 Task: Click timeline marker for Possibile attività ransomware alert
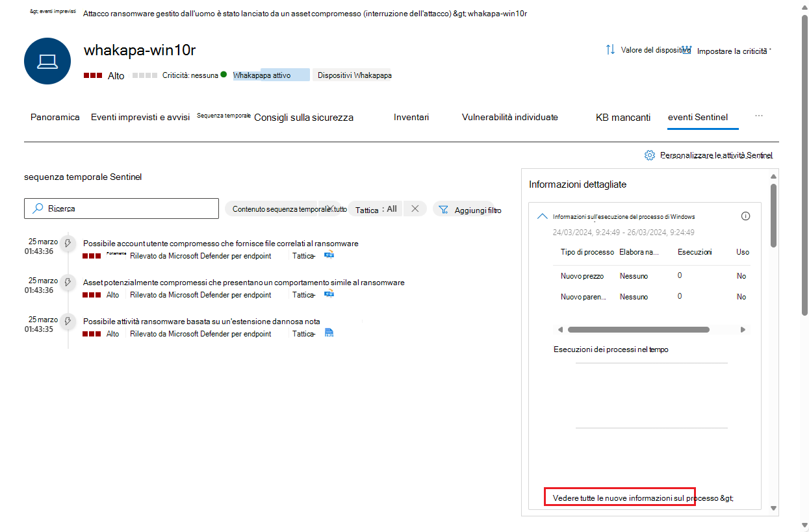(67, 322)
